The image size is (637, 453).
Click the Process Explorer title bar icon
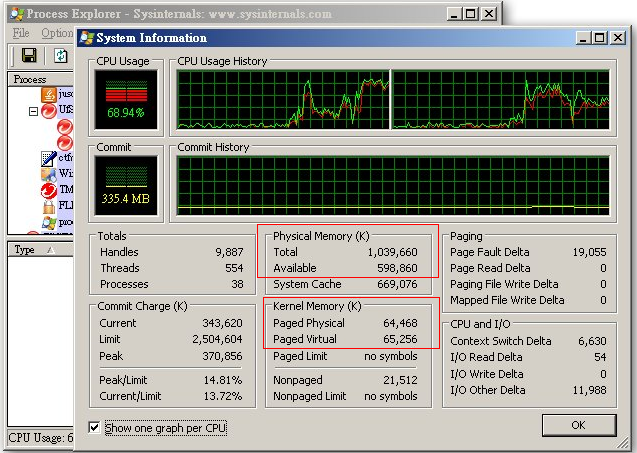click(17, 14)
